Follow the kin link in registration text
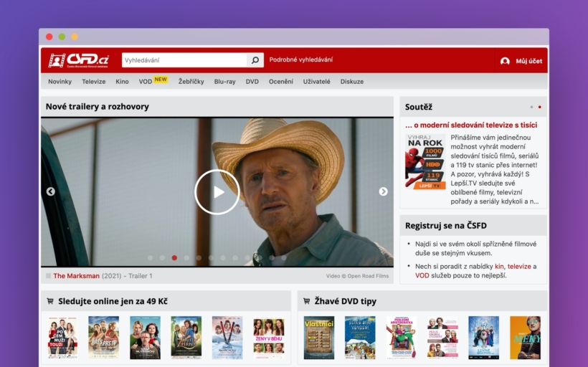Viewport: 588px width, 367px height. [499, 267]
